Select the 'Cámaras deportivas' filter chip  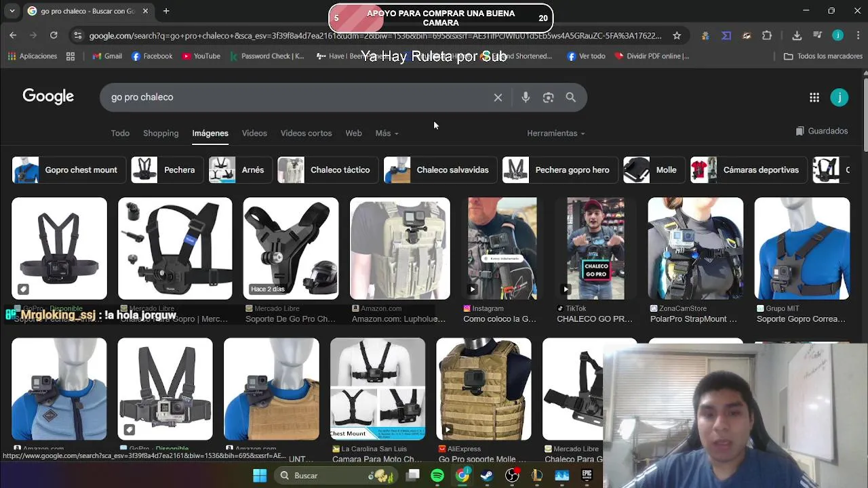pos(749,170)
